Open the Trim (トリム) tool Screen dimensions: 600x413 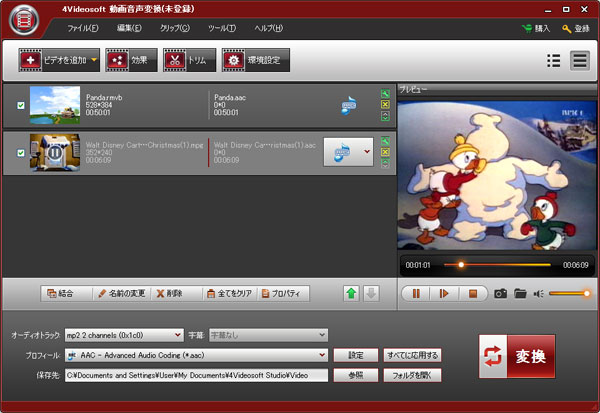189,60
